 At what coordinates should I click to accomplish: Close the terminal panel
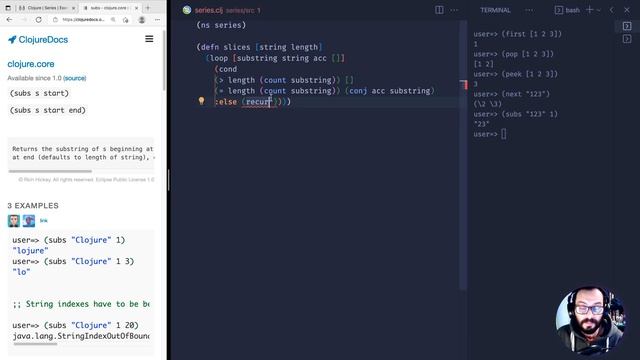tap(627, 10)
